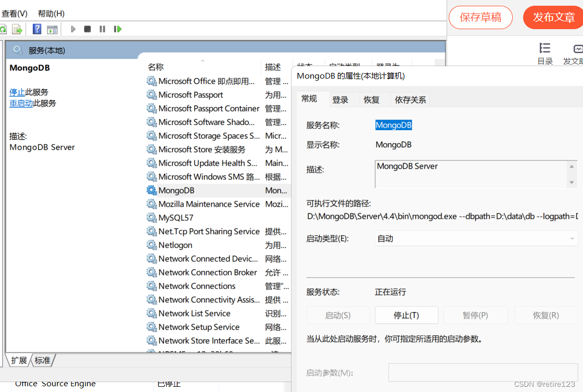Click the gear icon of MongoDB service
Image resolution: width=583 pixels, height=392 pixels.
coord(151,191)
